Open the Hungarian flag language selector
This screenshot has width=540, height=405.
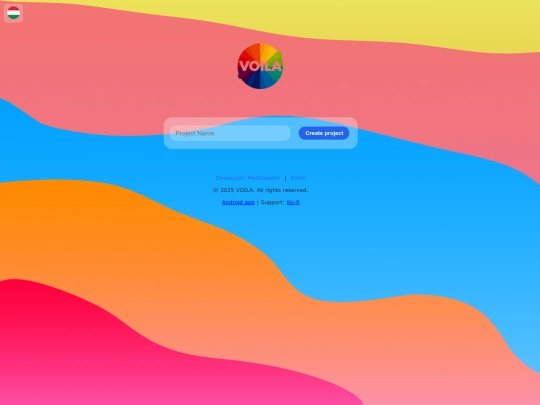tap(13, 13)
